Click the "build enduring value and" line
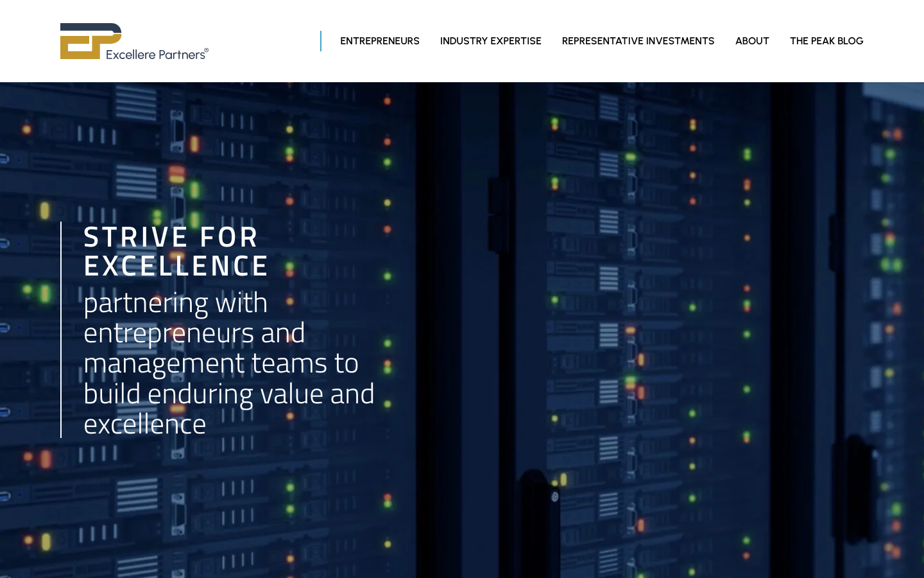 (x=229, y=394)
